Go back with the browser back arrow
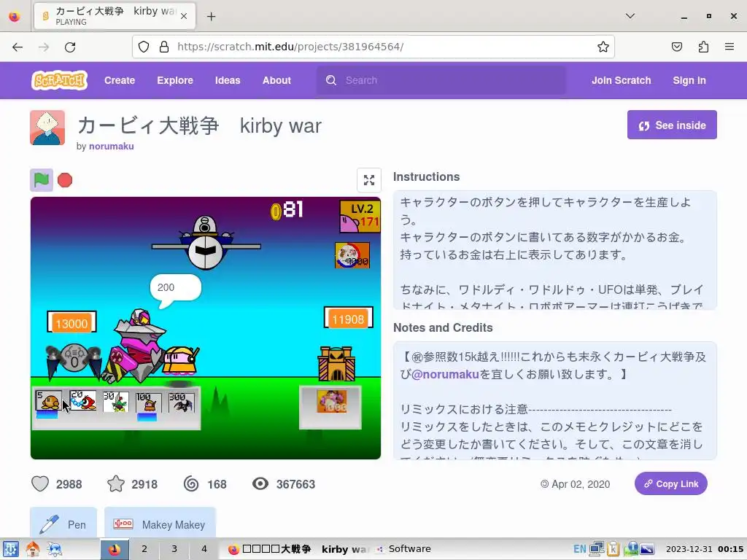Screen dimensions: 747x560 tap(18, 47)
